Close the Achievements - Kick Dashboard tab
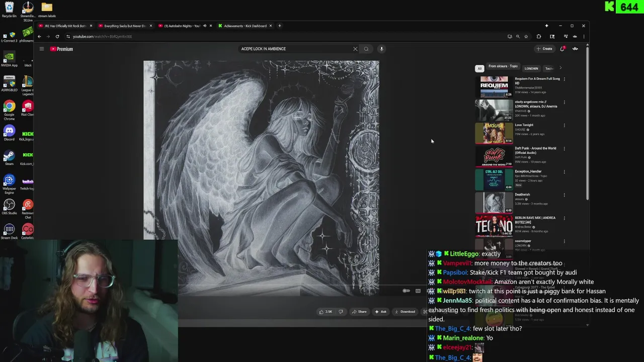Image resolution: width=644 pixels, height=362 pixels. pos(271,26)
